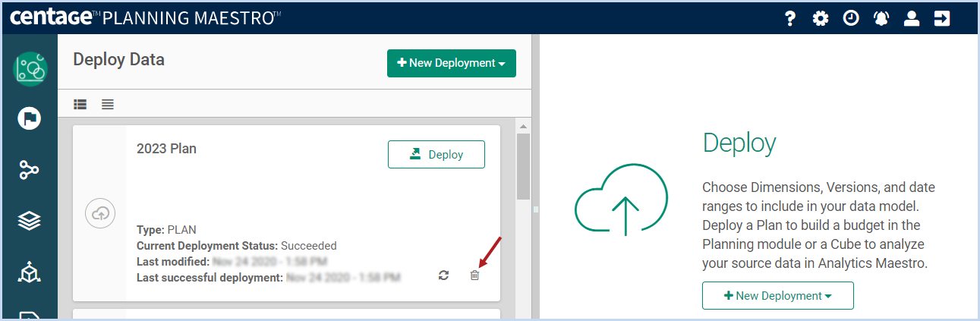The image size is (980, 321).
Task: Open the user profile icon
Action: click(912, 19)
